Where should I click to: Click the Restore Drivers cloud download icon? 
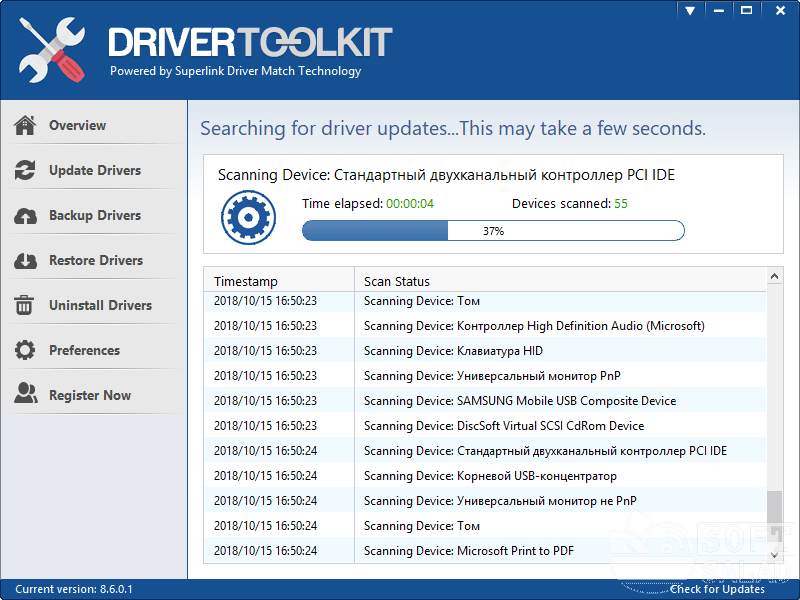click(25, 261)
